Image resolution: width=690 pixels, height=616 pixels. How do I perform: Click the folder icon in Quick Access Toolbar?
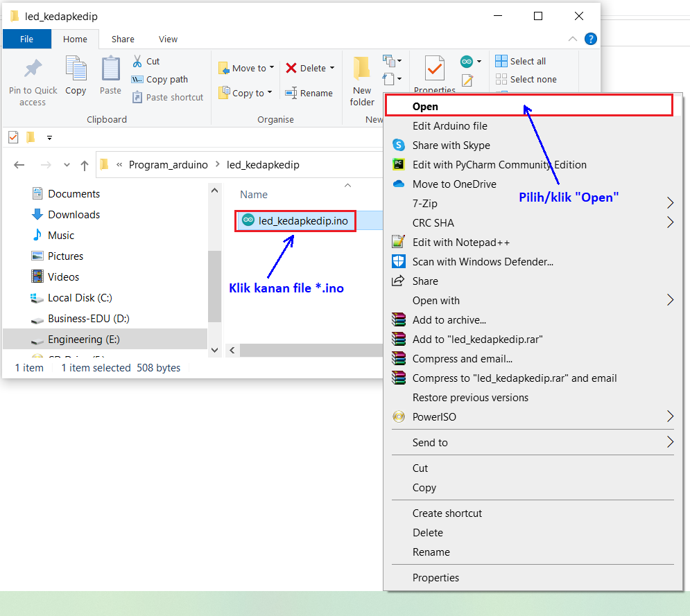tap(31, 138)
